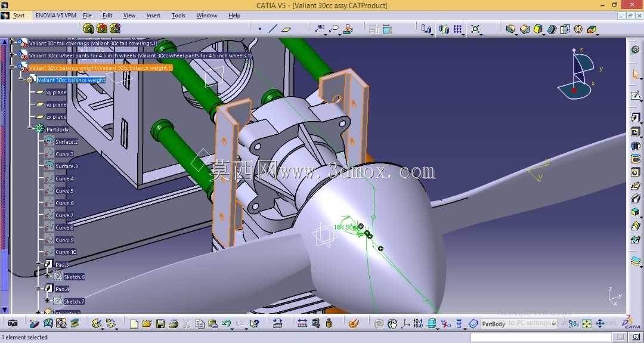This screenshot has width=644, height=343.
Task: Click the Axis System icon
Action: [405, 324]
